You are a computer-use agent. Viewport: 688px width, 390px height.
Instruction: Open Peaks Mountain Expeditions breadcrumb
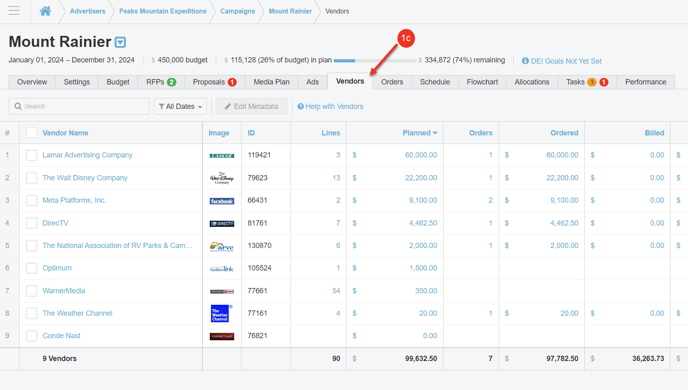(x=163, y=11)
